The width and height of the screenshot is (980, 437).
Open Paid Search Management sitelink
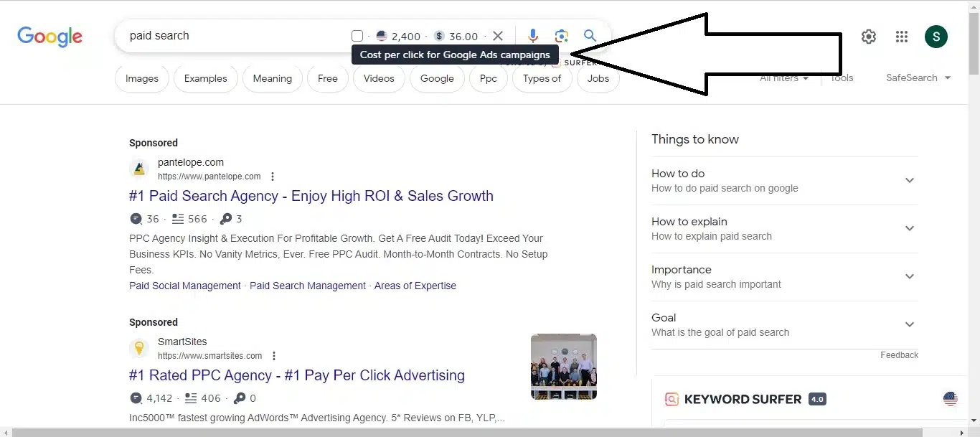click(x=308, y=286)
